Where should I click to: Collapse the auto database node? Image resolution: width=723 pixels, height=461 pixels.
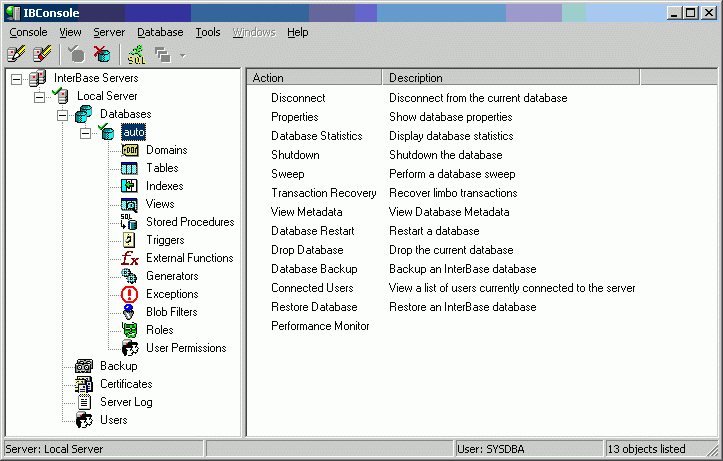(85, 133)
